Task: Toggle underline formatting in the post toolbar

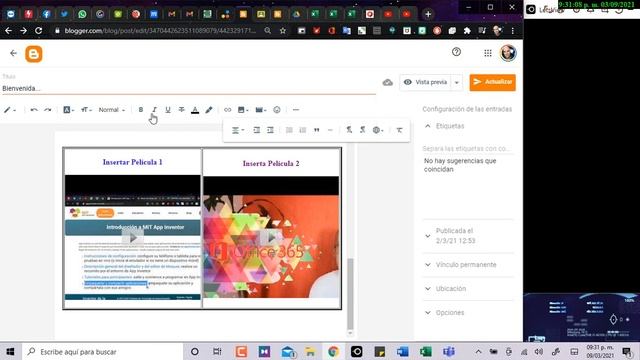Action: [168, 110]
